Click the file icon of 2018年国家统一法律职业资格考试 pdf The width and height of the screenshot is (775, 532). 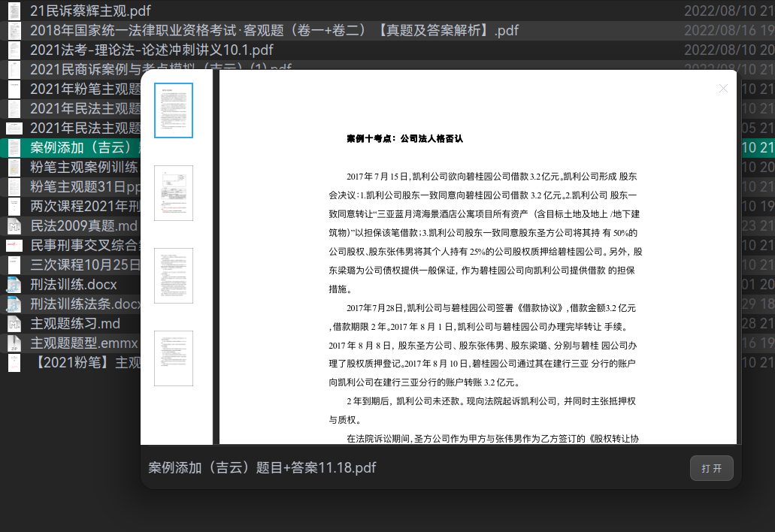[14, 31]
